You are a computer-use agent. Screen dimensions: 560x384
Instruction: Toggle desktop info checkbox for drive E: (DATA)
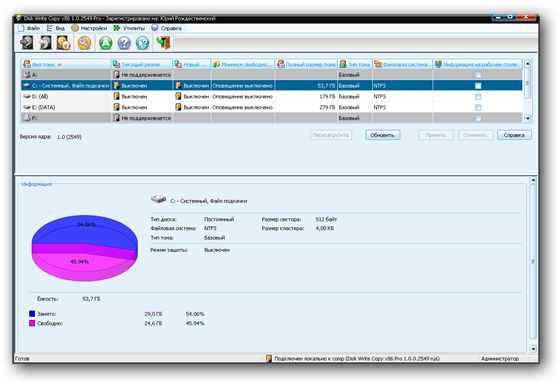478,107
